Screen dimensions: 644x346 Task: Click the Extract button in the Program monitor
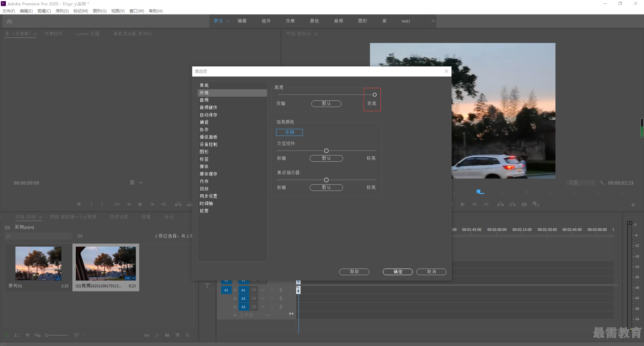pyautogui.click(x=512, y=204)
